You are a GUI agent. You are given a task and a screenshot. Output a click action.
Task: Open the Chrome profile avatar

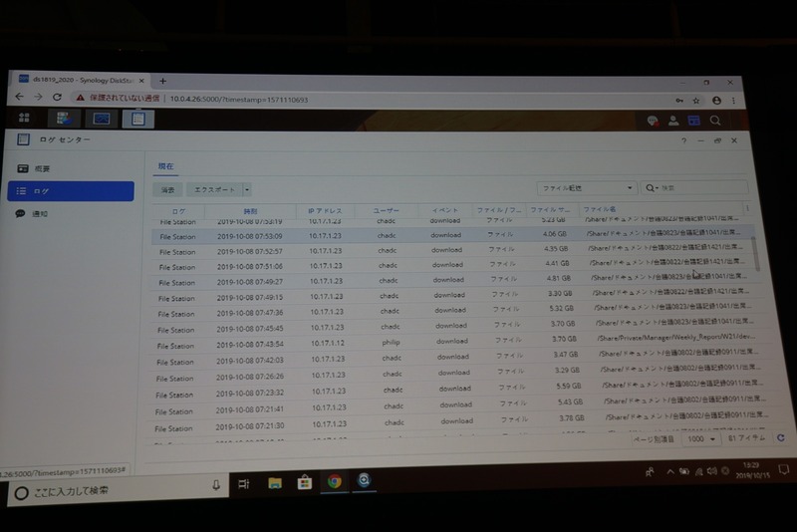(x=716, y=101)
